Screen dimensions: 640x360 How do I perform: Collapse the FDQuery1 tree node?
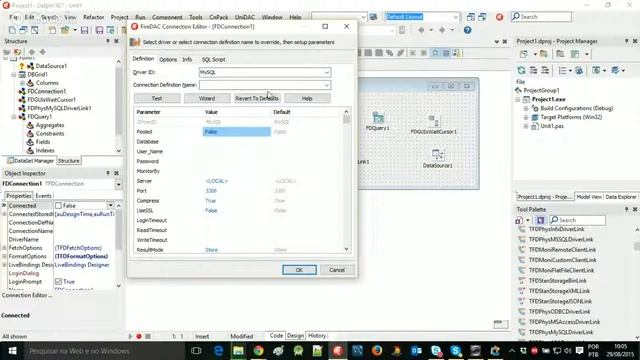click(13, 117)
